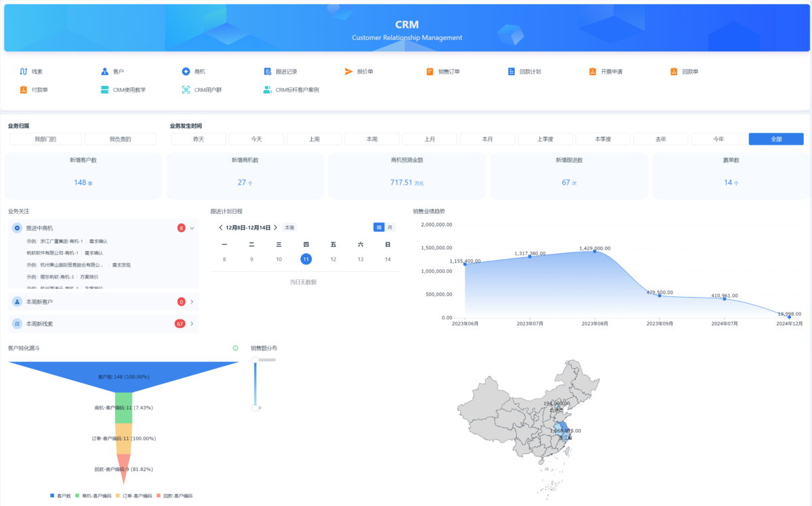This screenshot has width=812, height=506.
Task: Open the 回款计划 payment plan icon
Action: point(512,71)
